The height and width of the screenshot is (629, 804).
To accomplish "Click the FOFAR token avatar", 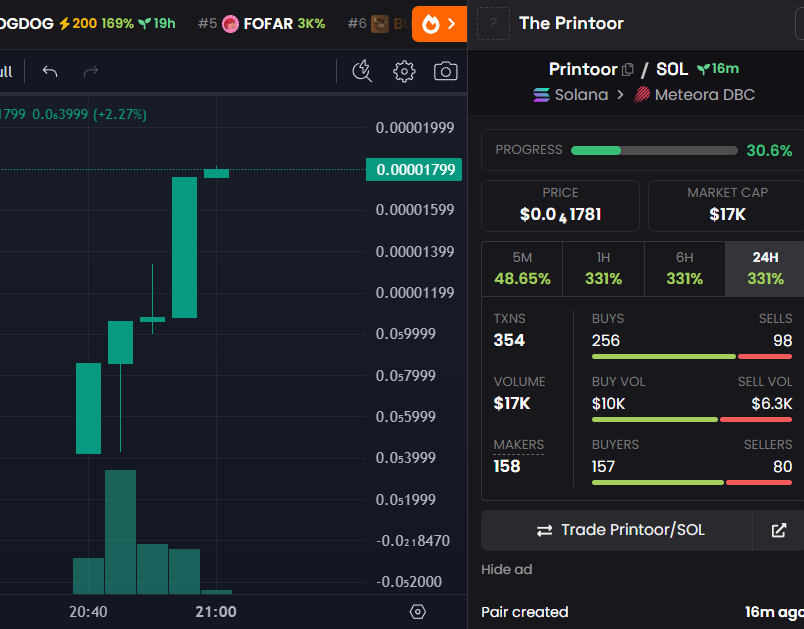I will tap(230, 24).
